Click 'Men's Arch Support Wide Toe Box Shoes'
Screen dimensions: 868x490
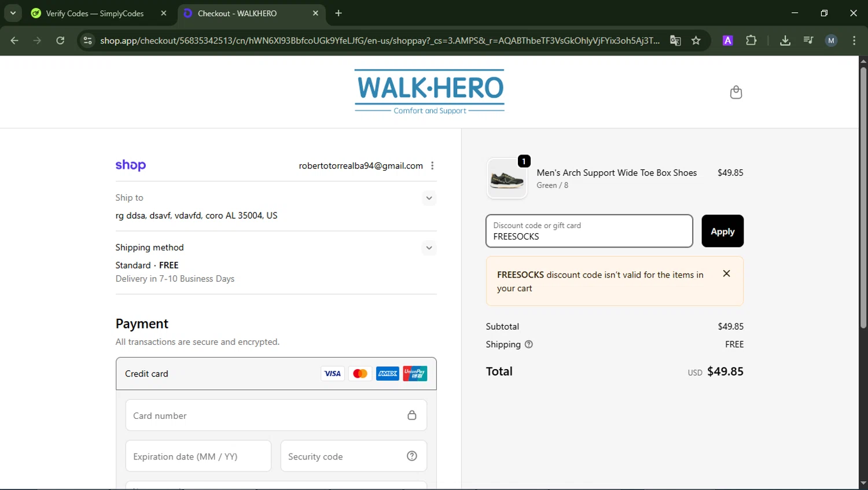[x=616, y=172]
